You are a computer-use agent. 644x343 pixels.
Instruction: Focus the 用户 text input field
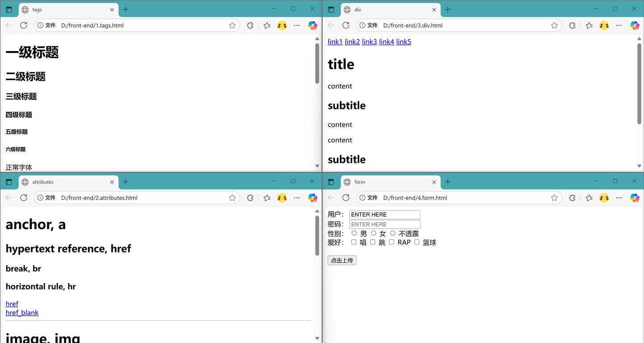(385, 214)
